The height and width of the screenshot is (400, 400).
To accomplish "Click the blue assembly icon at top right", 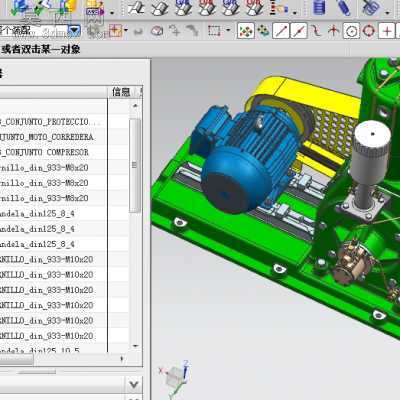I will click(371, 7).
